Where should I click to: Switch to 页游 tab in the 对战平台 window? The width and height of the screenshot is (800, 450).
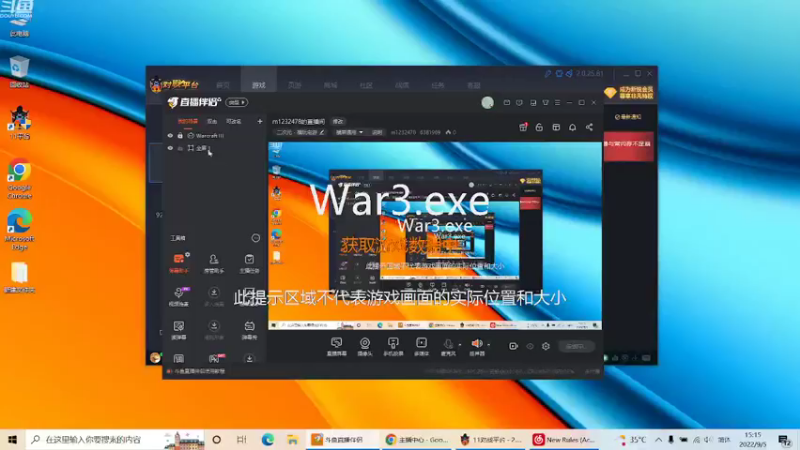coord(294,85)
